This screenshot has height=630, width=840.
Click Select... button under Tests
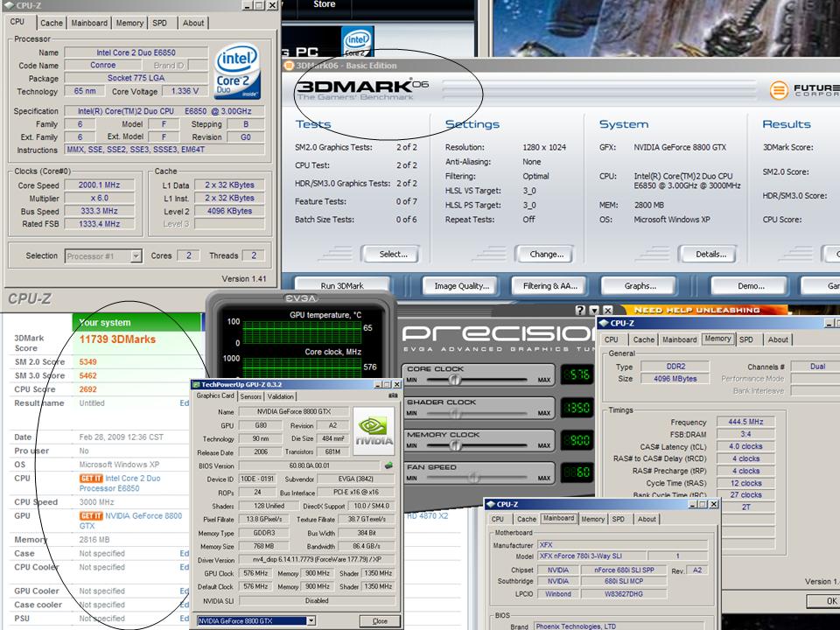point(393,255)
